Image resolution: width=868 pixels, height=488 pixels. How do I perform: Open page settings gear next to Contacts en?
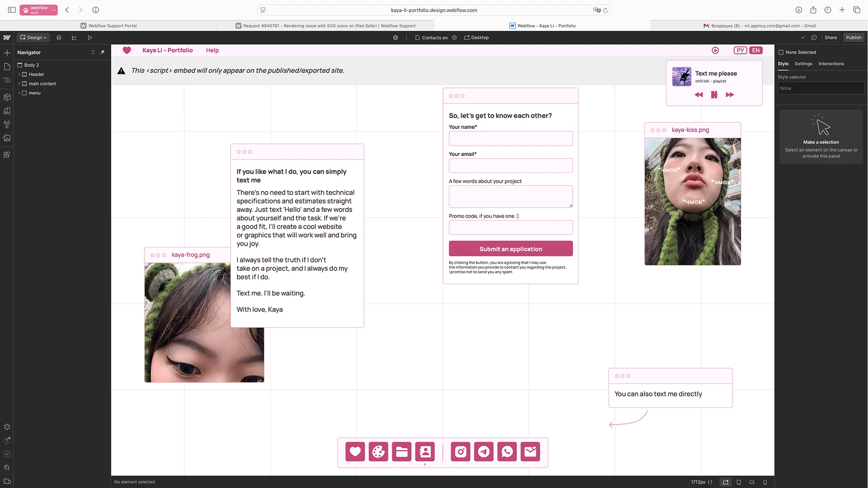point(455,37)
